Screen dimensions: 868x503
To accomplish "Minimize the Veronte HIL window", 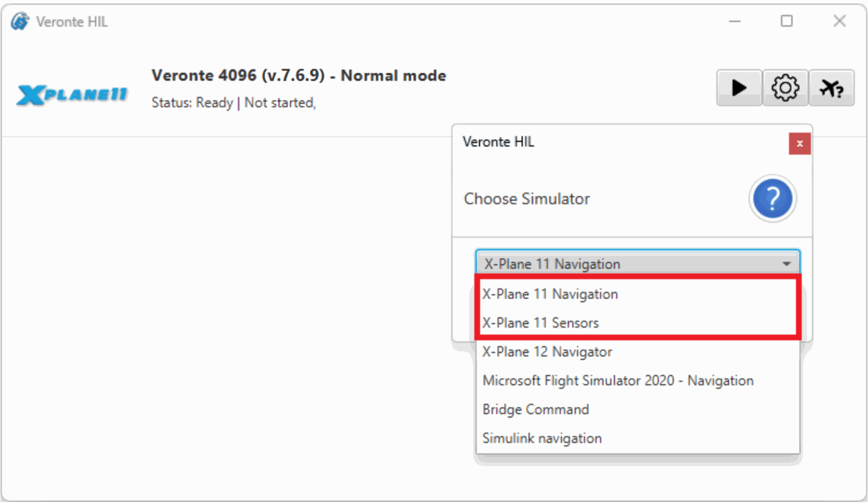I will pos(735,21).
